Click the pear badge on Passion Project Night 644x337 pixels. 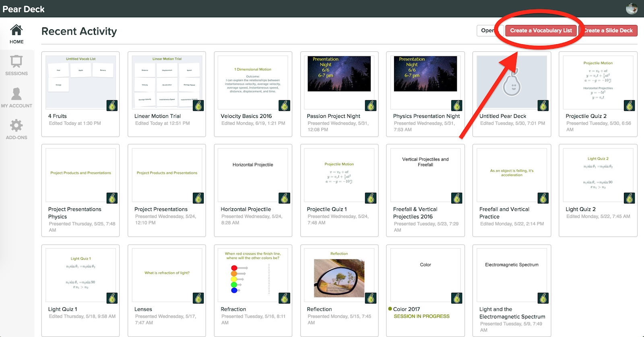[x=371, y=105]
